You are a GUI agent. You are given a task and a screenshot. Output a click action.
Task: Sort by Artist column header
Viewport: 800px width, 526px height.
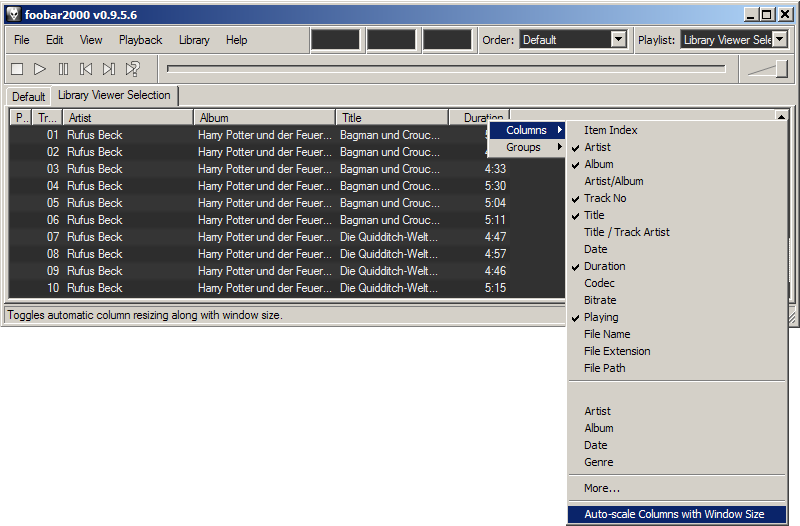pos(128,118)
